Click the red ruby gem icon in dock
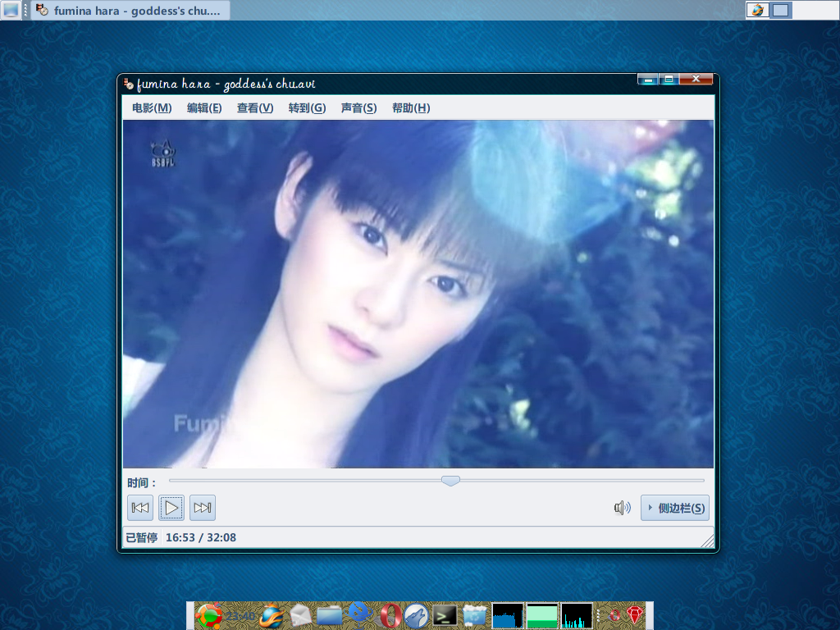 [635, 615]
